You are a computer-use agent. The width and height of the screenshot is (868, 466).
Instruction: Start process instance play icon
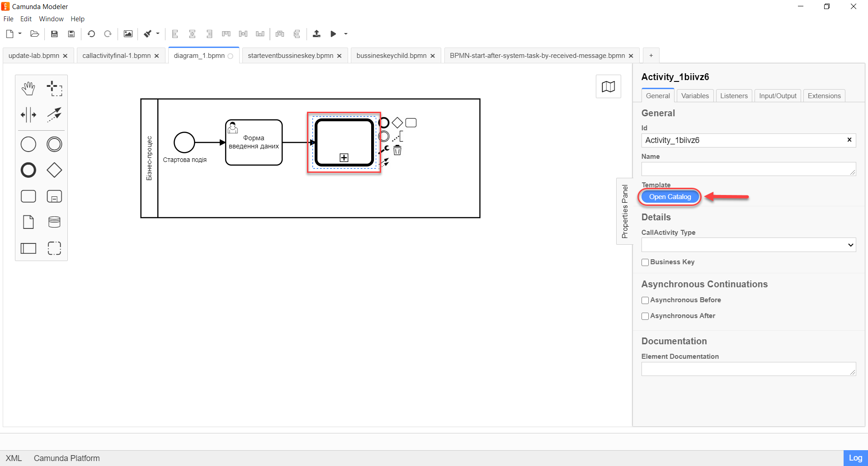[333, 34]
